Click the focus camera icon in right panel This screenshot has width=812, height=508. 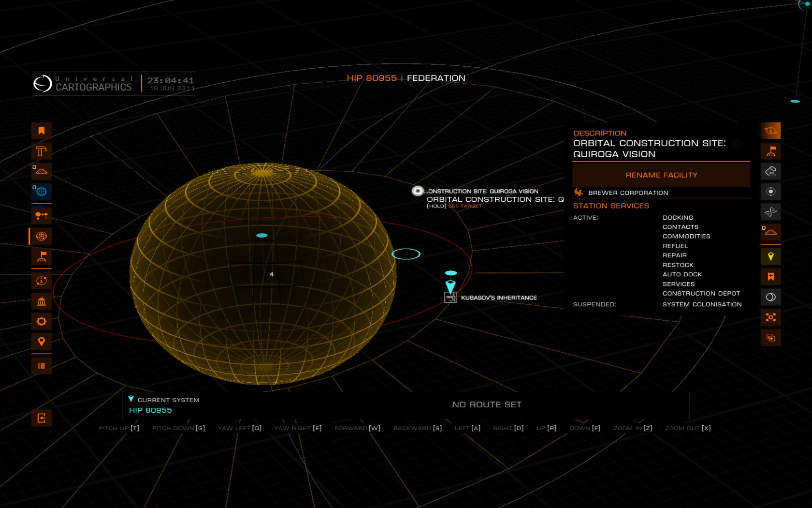(771, 317)
